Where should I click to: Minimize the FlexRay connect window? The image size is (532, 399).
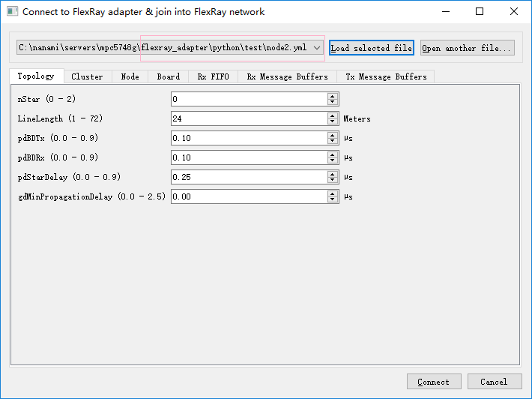[x=446, y=11]
